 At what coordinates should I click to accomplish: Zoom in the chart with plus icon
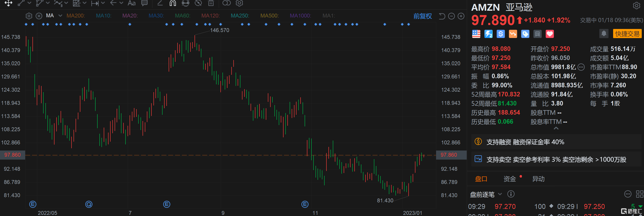click(461, 16)
